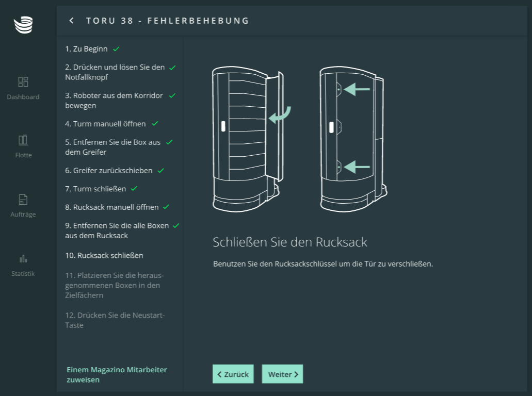Open the Flotte robots icon
Screen dimensions: 532x396
[x=23, y=140]
